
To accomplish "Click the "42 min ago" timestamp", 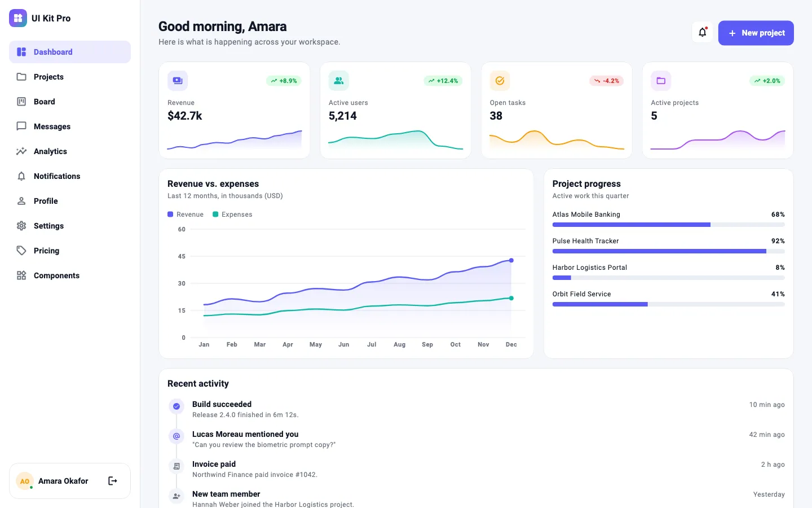I will (x=767, y=435).
